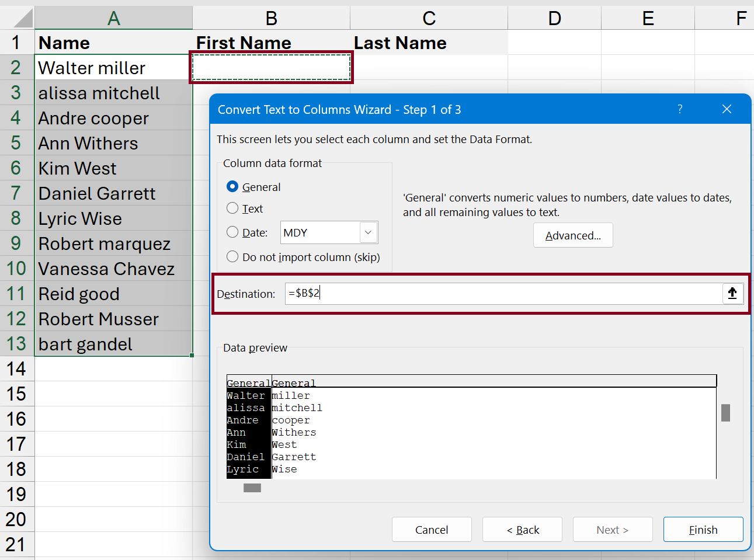The height and width of the screenshot is (560, 754).
Task: Enable 'Do not import column (skip)'
Action: tap(233, 256)
